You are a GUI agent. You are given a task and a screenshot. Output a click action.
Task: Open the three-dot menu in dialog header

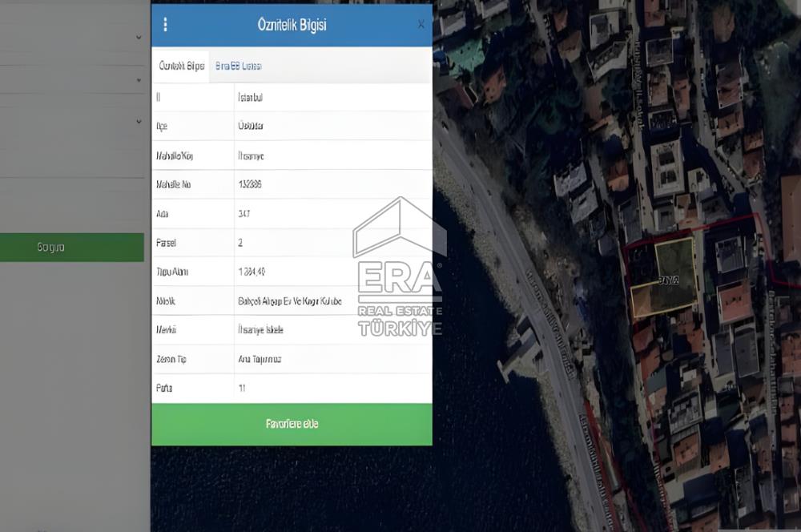point(165,25)
